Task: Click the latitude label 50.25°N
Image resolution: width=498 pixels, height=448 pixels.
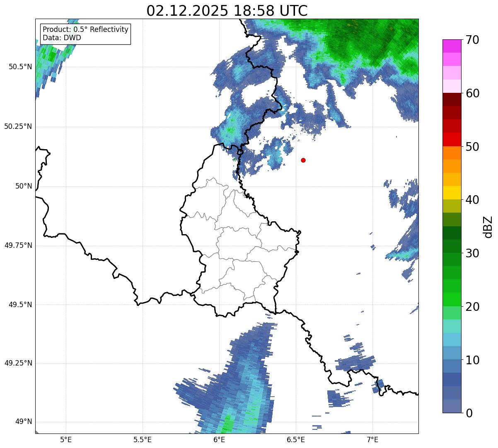Action: tap(18, 126)
